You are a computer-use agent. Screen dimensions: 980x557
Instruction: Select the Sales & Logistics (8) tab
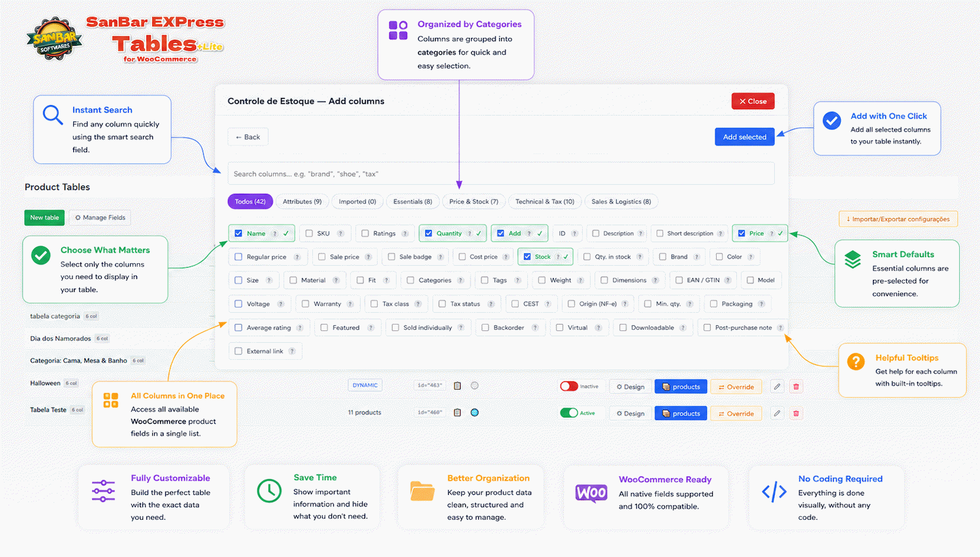(x=621, y=202)
